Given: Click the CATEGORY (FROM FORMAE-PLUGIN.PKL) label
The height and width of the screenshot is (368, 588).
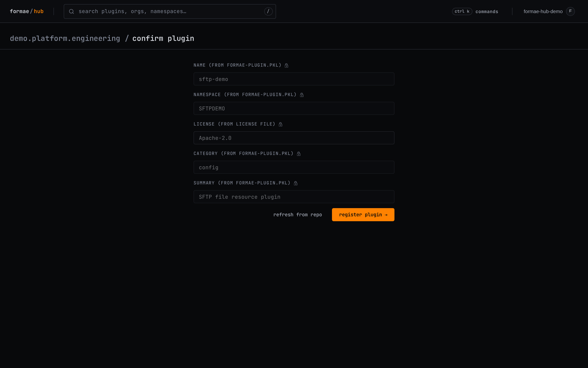Looking at the screenshot, I should click(x=243, y=154).
